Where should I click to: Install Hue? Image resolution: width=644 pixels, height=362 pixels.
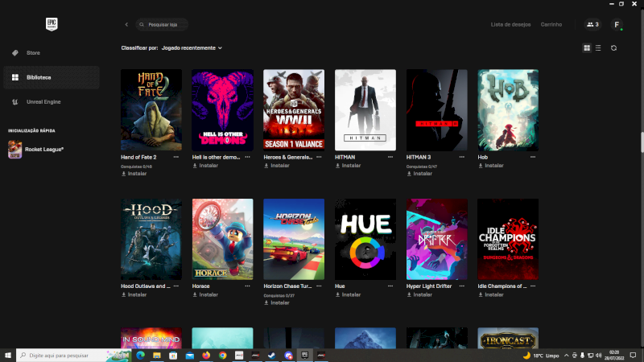coord(349,294)
